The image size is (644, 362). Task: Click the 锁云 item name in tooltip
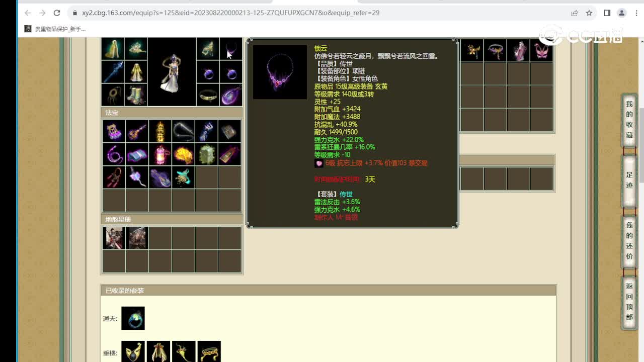(x=320, y=48)
